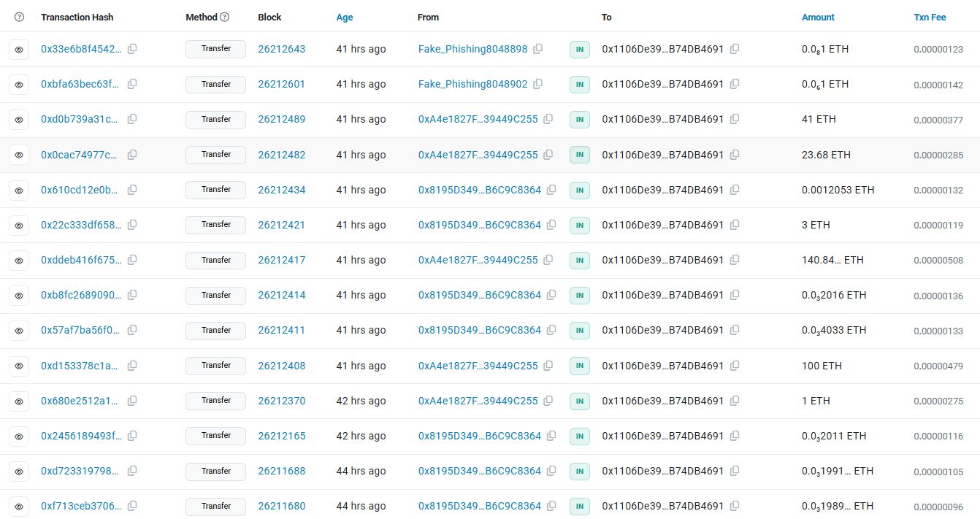The width and height of the screenshot is (980, 519).
Task: Open Fake_Phishing8048902 address page
Action: 472,84
